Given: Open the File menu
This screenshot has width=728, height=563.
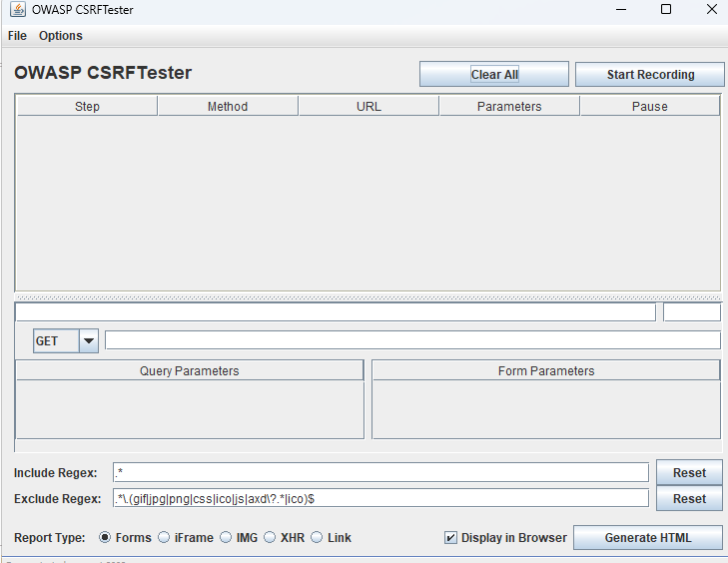Looking at the screenshot, I should click(17, 36).
